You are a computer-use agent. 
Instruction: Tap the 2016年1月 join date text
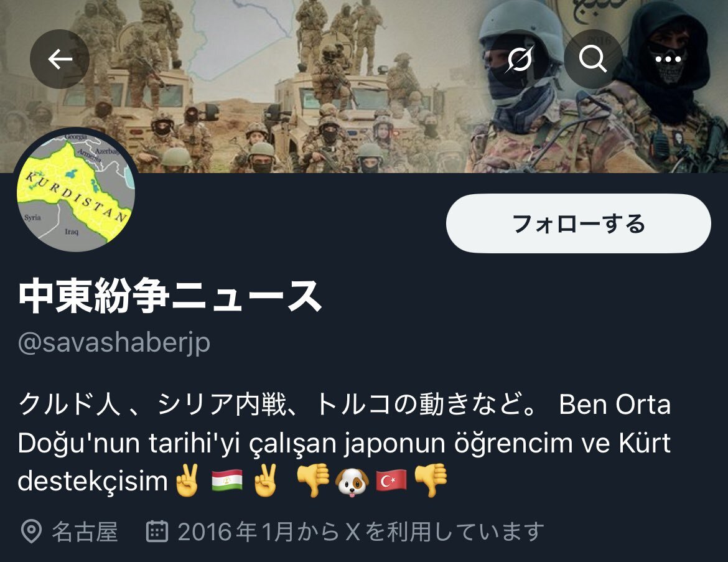pyautogui.click(x=236, y=532)
